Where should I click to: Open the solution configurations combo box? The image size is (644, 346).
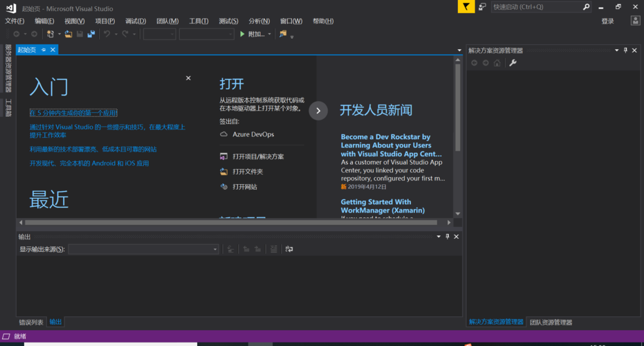pyautogui.click(x=159, y=34)
